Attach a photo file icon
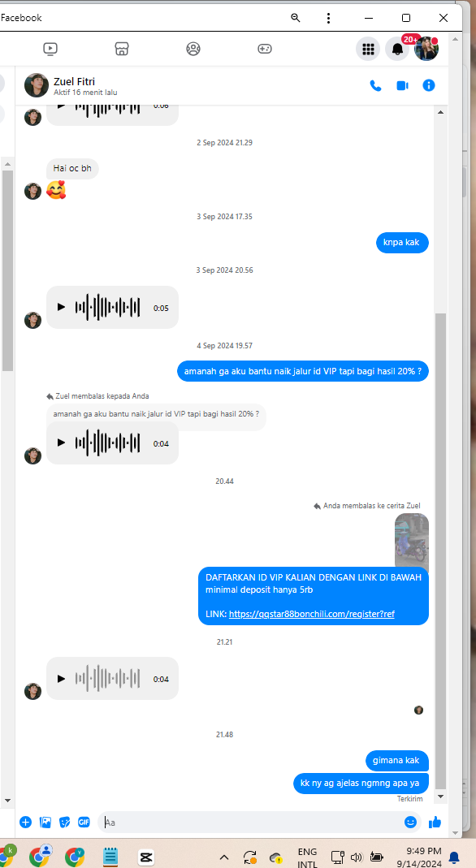476x868 pixels. [45, 822]
